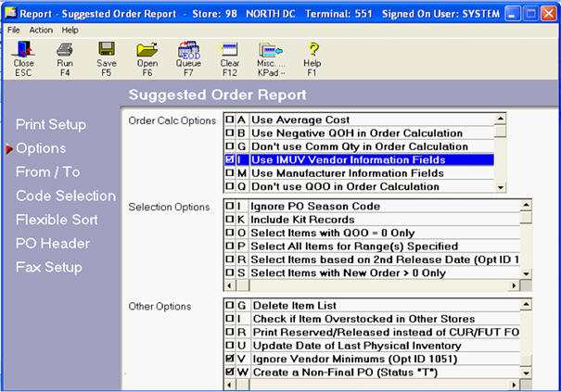Open the File menu
561x392 pixels.
pos(14,30)
